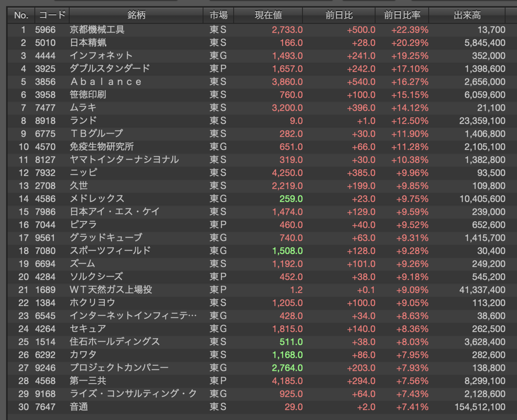Click price 4,185.0 for 第一三共
517x420 pixels.
[287, 381]
